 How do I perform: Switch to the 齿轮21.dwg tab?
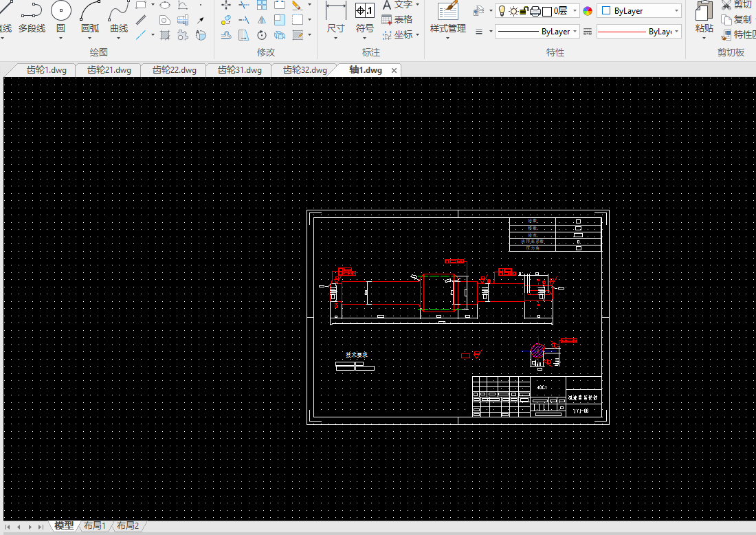click(109, 70)
